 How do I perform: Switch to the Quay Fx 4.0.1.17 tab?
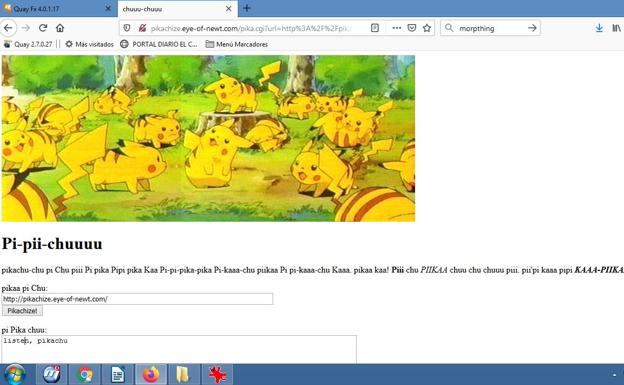pyautogui.click(x=58, y=8)
